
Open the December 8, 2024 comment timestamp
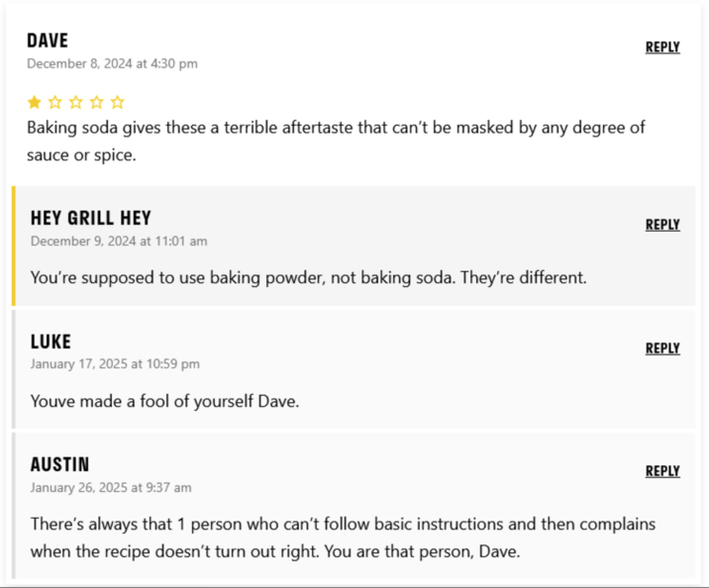coord(112,63)
